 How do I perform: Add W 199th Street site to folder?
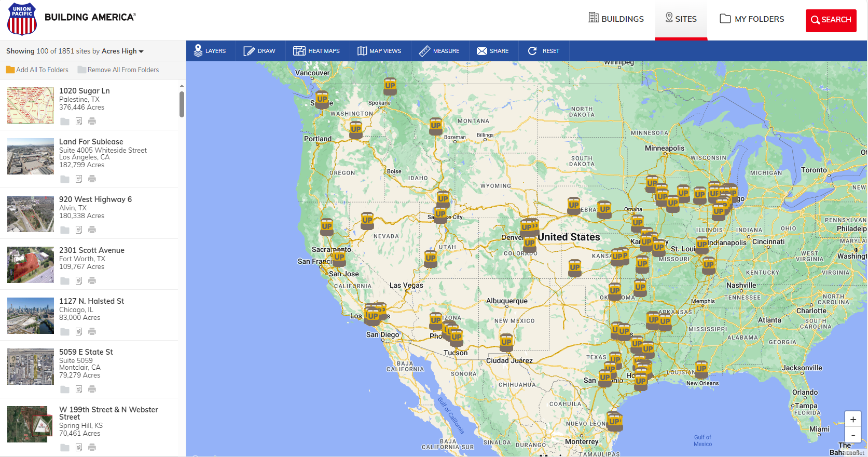coord(65,448)
